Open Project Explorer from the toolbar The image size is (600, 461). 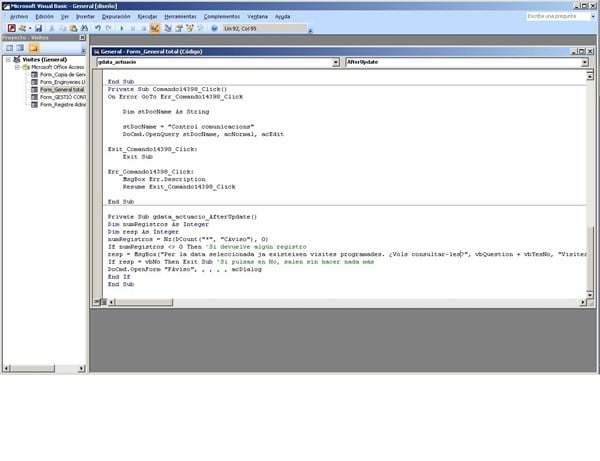tap(168, 28)
